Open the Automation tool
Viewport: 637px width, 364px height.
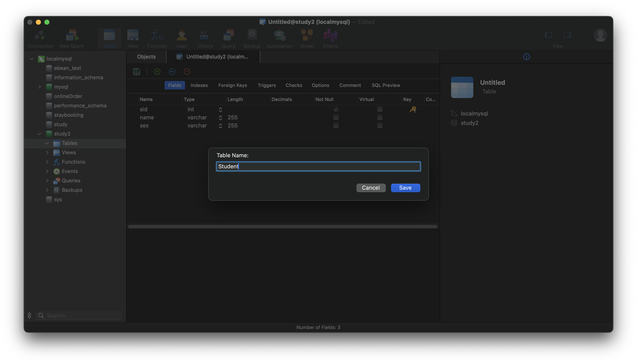tap(279, 38)
